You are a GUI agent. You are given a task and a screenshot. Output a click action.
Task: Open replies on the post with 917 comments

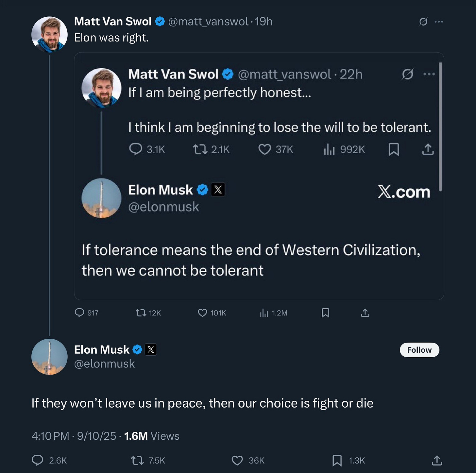[x=79, y=313]
